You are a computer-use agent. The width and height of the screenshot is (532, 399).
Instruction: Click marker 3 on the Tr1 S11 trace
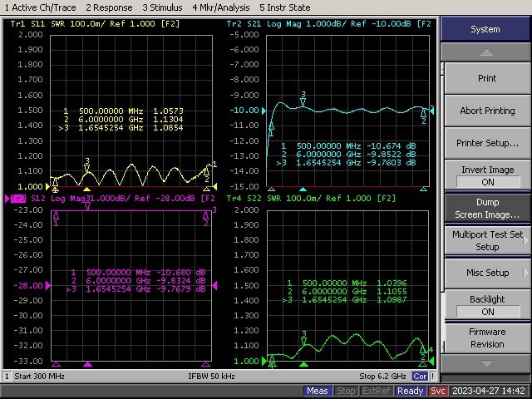pyautogui.click(x=86, y=165)
